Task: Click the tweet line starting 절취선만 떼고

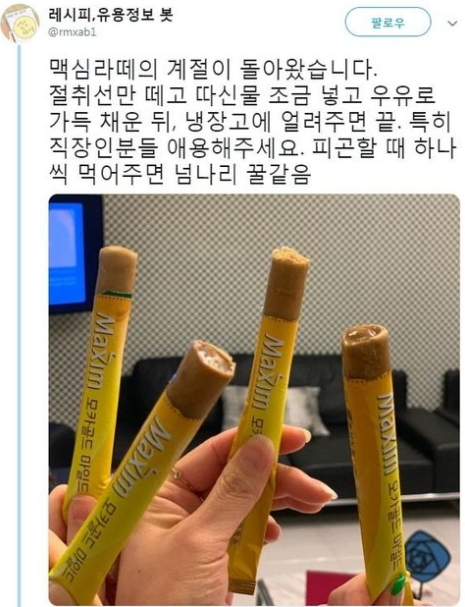Action: [x=242, y=96]
